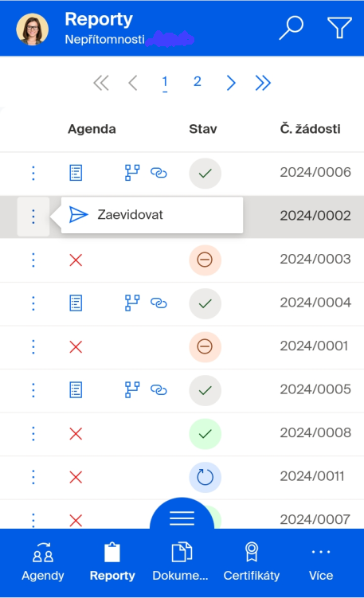Image resolution: width=364 pixels, height=598 pixels.
Task: Click approved status checkmark for request 2024/0008
Action: pyautogui.click(x=205, y=434)
